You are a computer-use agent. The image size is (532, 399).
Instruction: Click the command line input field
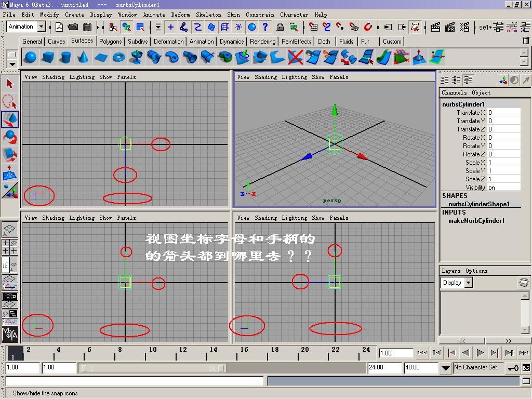tap(135, 381)
